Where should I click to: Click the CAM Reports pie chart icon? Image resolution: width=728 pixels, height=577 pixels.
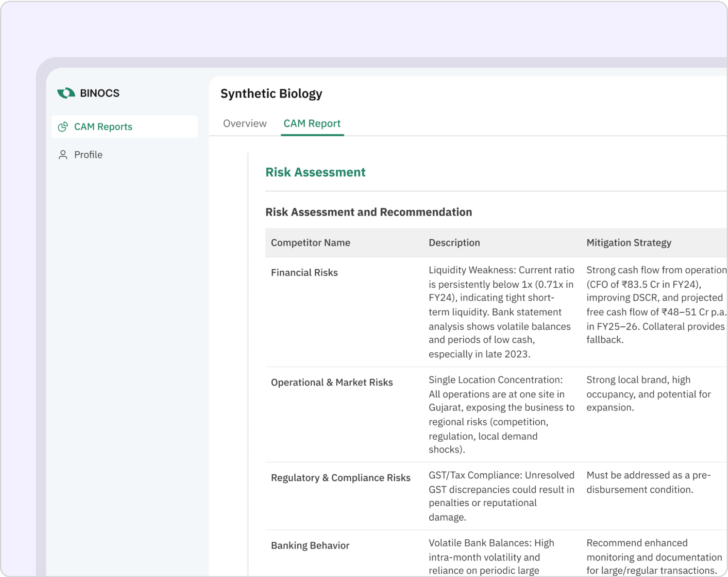tap(63, 127)
